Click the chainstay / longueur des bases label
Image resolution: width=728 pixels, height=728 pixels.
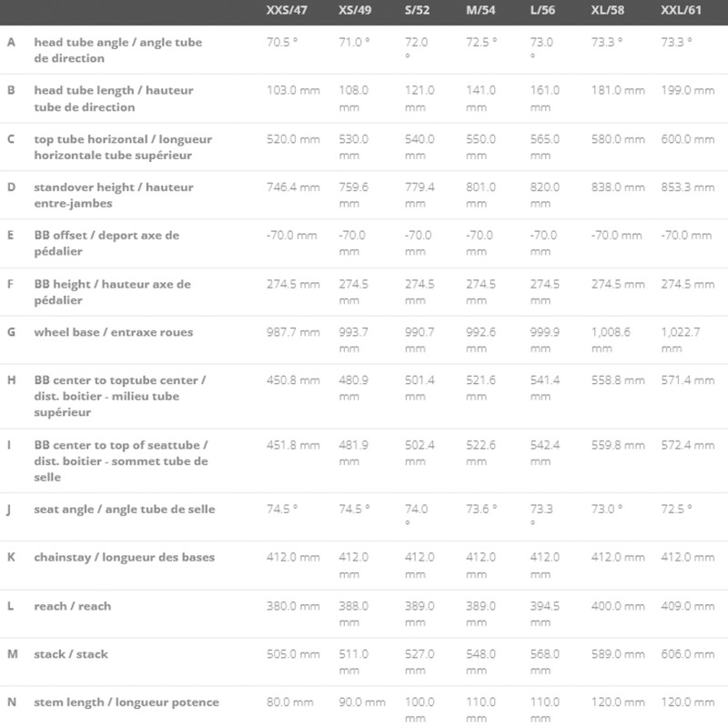coord(125,557)
